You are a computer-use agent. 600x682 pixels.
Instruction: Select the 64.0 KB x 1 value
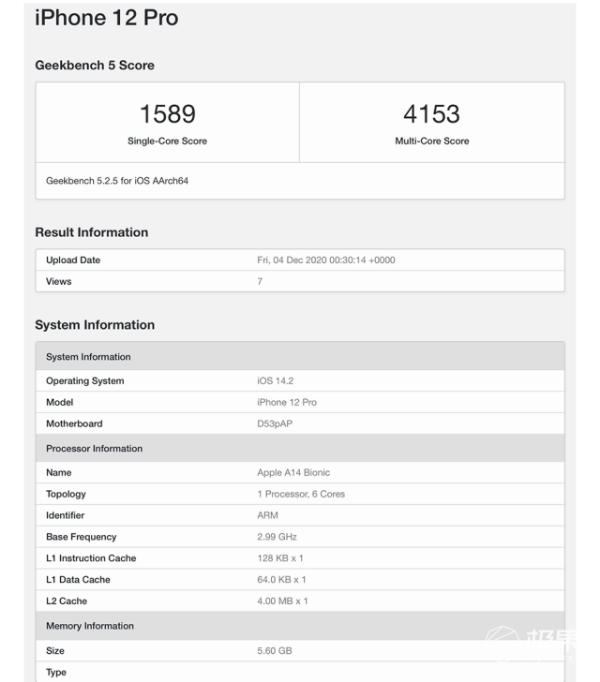281,580
